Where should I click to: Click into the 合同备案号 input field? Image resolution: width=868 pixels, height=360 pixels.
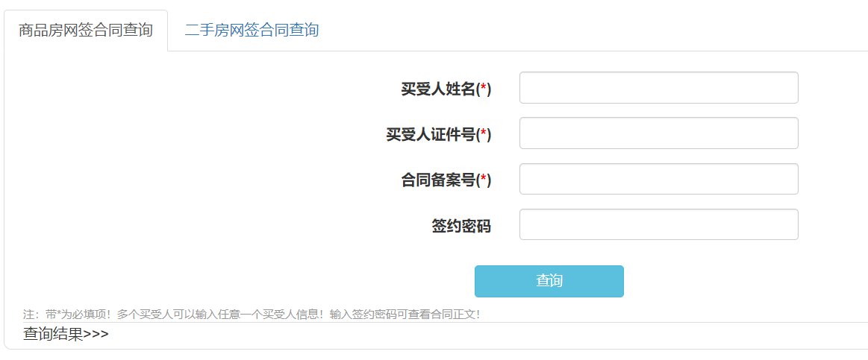click(x=658, y=180)
